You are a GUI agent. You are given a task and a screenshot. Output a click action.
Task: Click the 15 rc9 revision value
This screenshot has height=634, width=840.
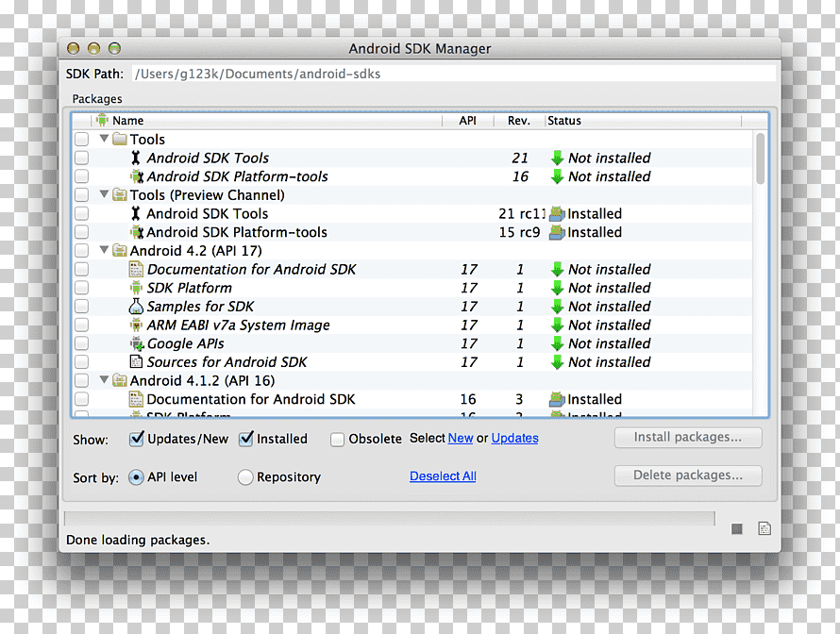click(x=520, y=232)
